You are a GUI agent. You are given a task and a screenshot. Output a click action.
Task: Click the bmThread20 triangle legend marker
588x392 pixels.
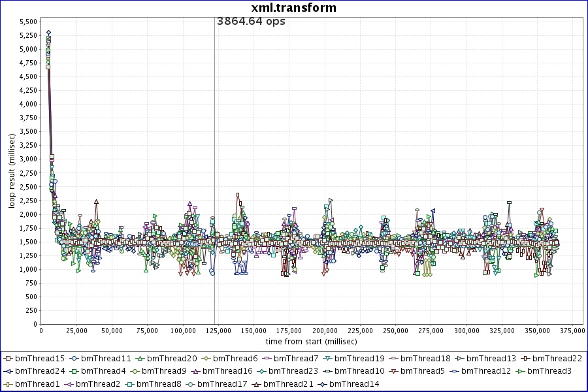click(x=140, y=359)
